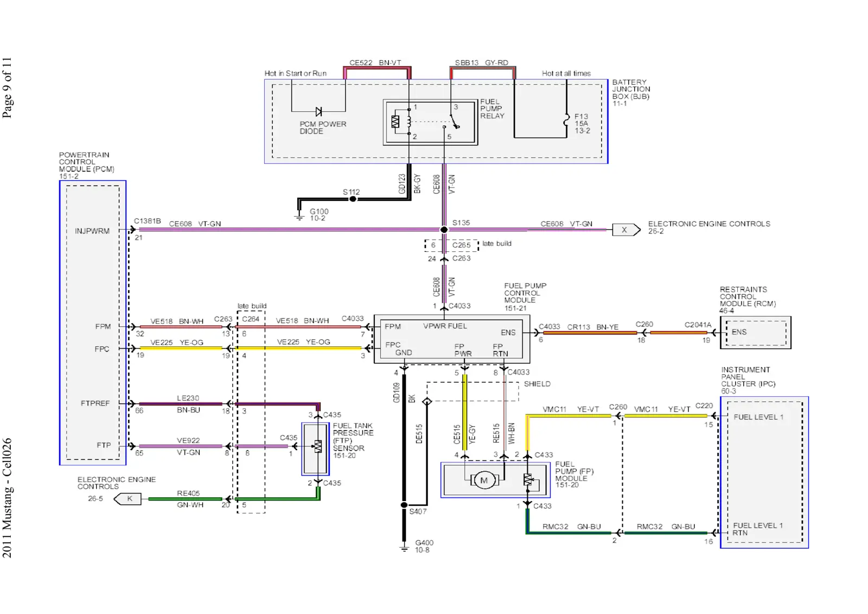868x614 pixels.
Task: Click the late build label above C264
Action: coord(252,306)
